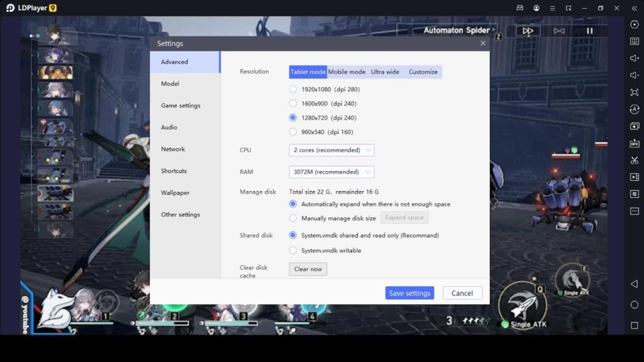
Task: Tap Android home circle button
Action: [634, 305]
